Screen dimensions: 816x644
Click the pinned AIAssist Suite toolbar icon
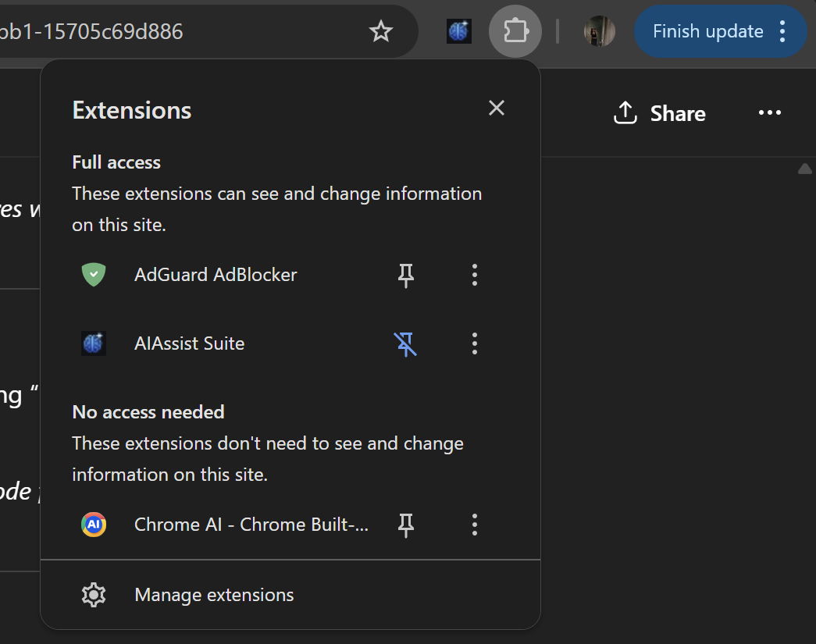click(x=459, y=31)
